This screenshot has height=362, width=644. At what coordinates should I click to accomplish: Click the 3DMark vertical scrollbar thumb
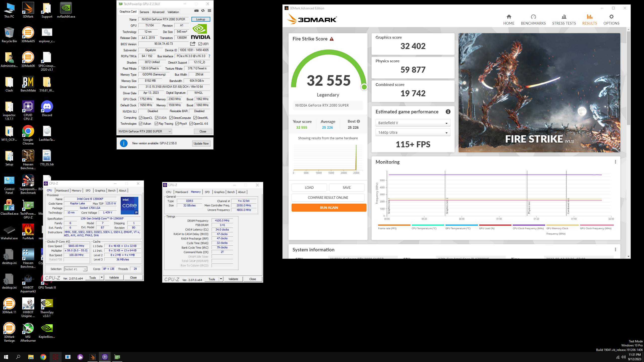coord(628,78)
